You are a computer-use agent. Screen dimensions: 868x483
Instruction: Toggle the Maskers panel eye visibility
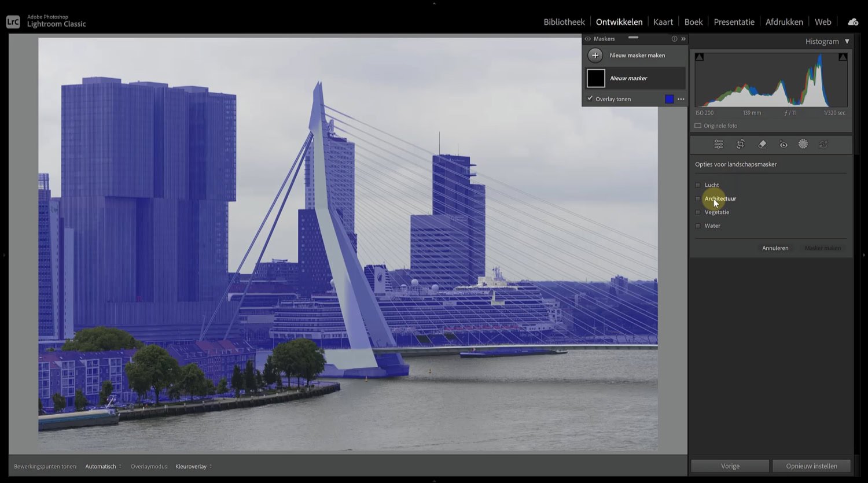click(x=588, y=39)
